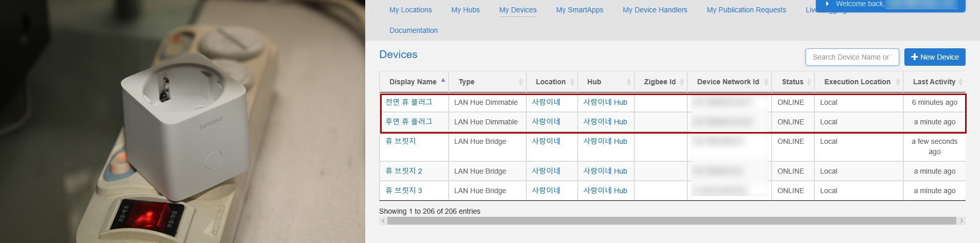Expand the Welcome back user menu arrow
980x243 pixels.
(x=827, y=4)
